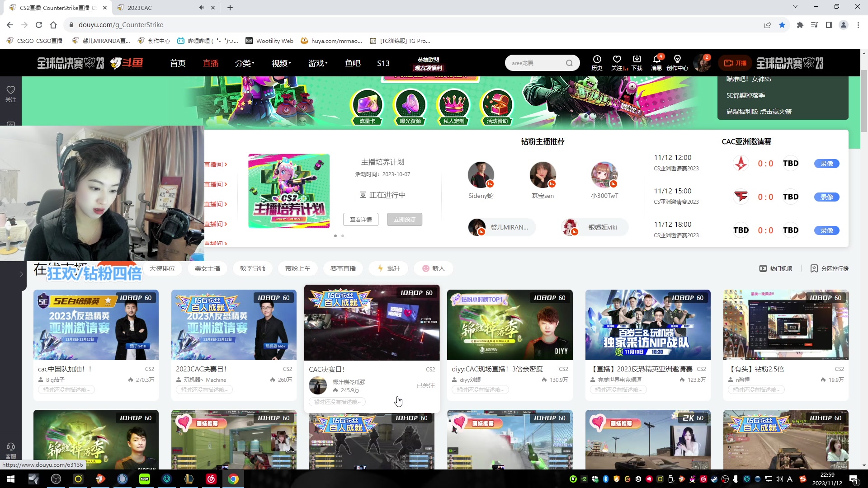Open the Windows notification center icon
Screen dimensions: 868x488
(854, 479)
